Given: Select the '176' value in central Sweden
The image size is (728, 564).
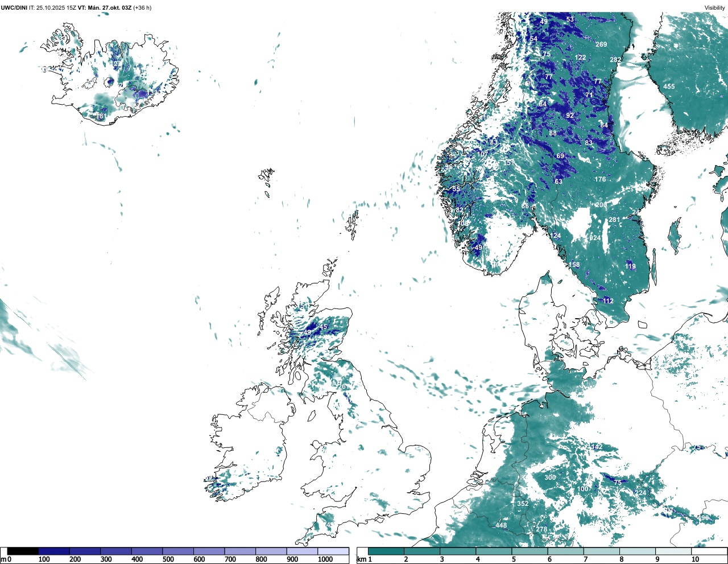Looking at the screenshot, I should pos(600,179).
